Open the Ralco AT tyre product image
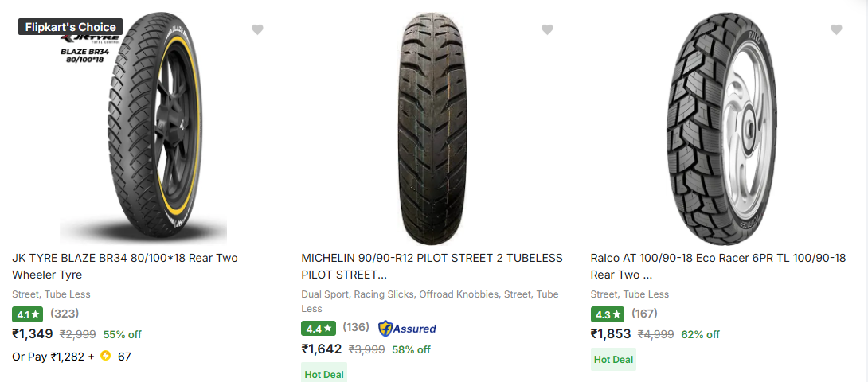868x382 pixels. tap(721, 127)
